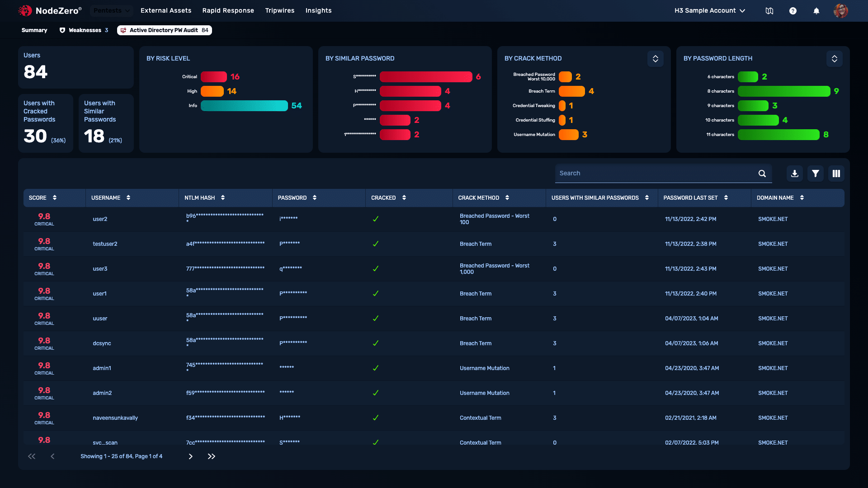This screenshot has width=868, height=488.
Task: Go to the next page arrow
Action: [191, 456]
